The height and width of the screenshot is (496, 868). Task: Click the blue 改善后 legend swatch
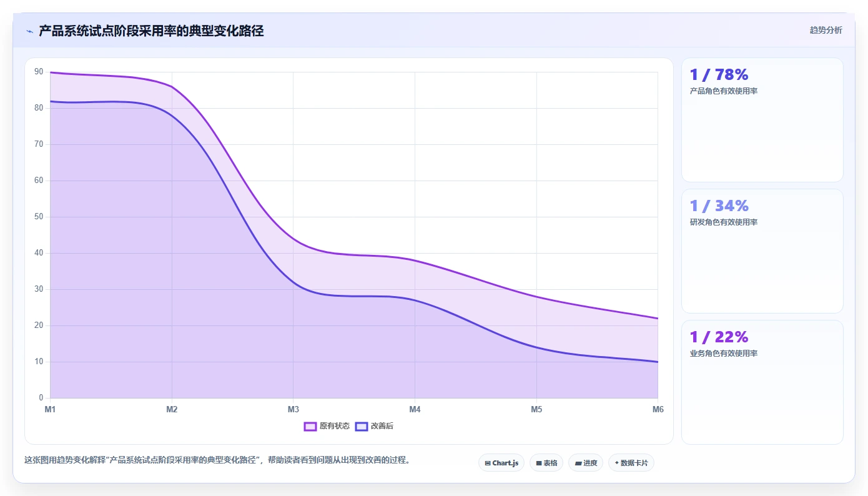point(362,426)
